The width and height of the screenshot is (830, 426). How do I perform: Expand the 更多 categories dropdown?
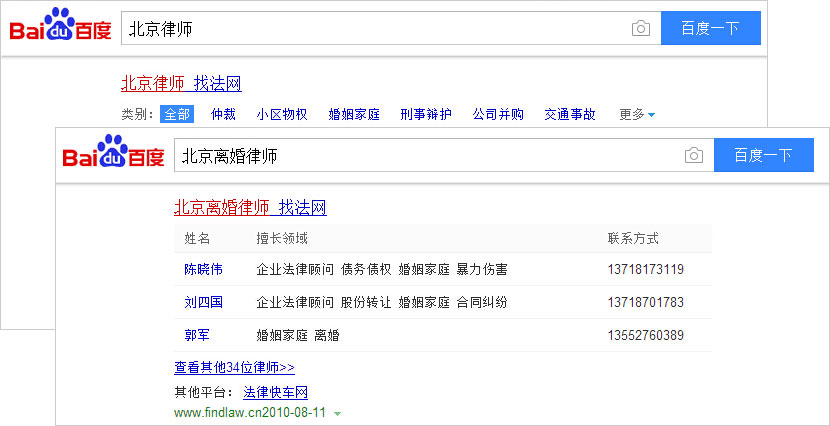tap(637, 114)
